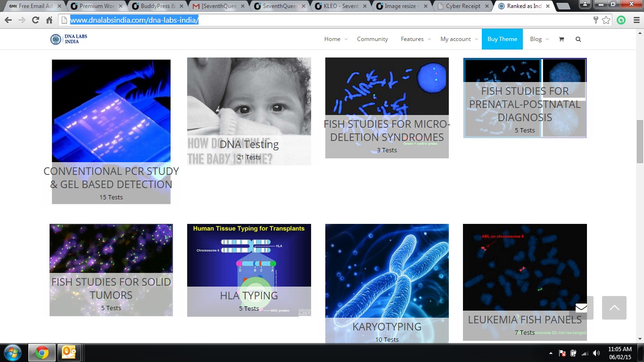Click the DNA Labs India logo
644x362 pixels.
69,39
